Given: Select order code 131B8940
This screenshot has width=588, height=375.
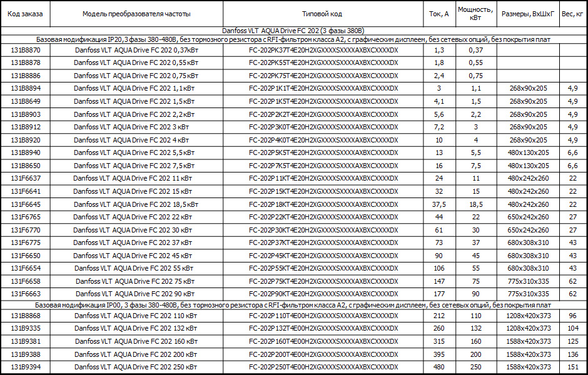Looking at the screenshot, I should pyautogui.click(x=26, y=153).
